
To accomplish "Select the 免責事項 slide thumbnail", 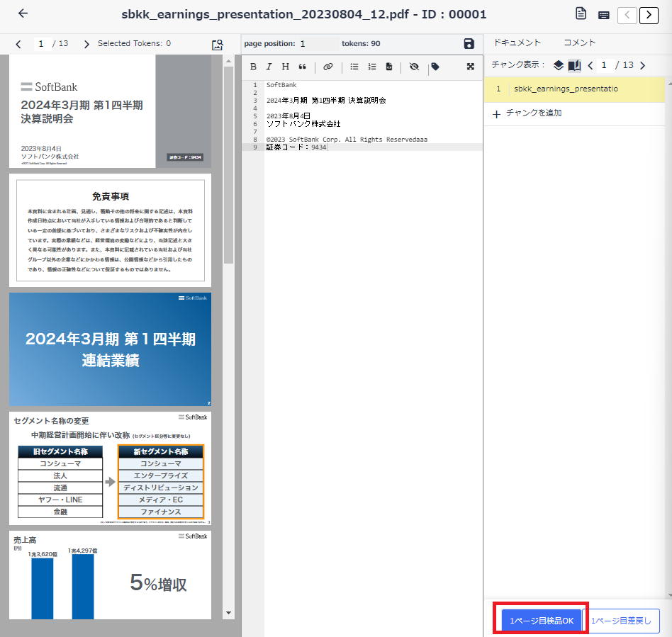I will pos(110,230).
